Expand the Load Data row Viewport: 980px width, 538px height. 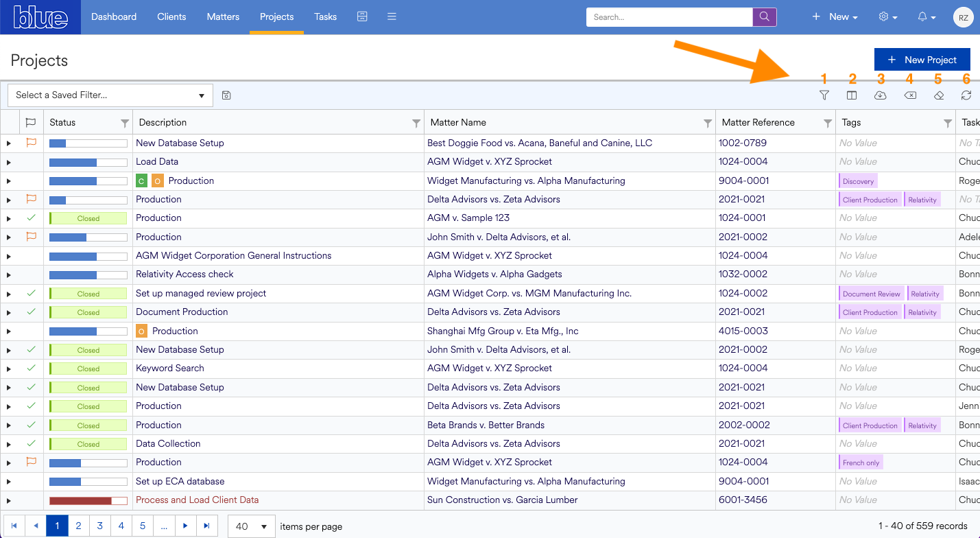point(9,162)
